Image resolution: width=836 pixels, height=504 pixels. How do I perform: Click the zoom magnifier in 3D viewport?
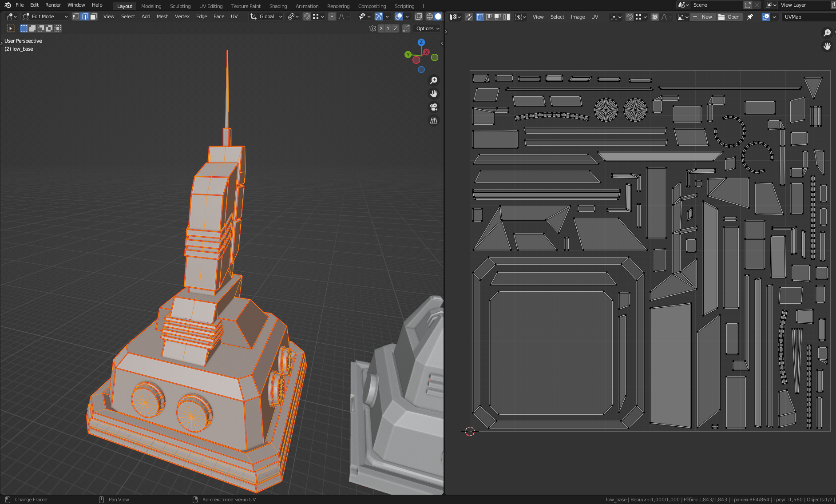point(434,80)
